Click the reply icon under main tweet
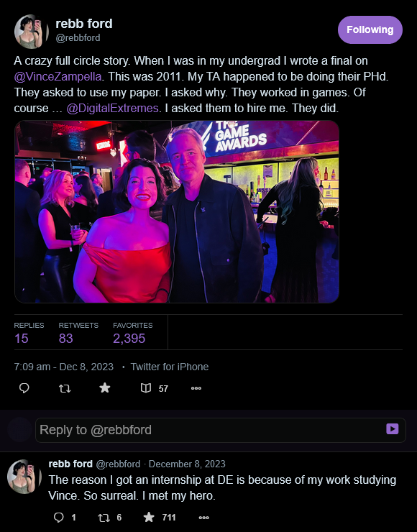Viewport: 417px width, 532px height. 24,387
